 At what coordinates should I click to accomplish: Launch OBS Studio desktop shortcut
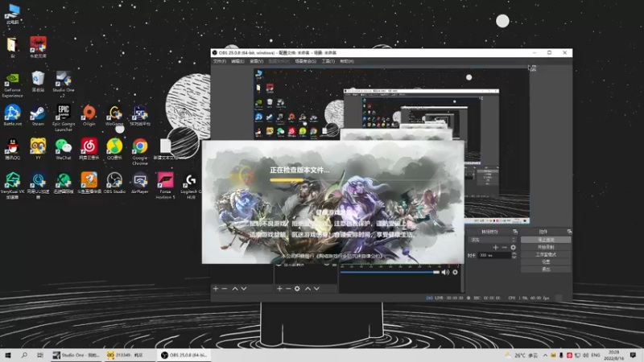coord(114,183)
